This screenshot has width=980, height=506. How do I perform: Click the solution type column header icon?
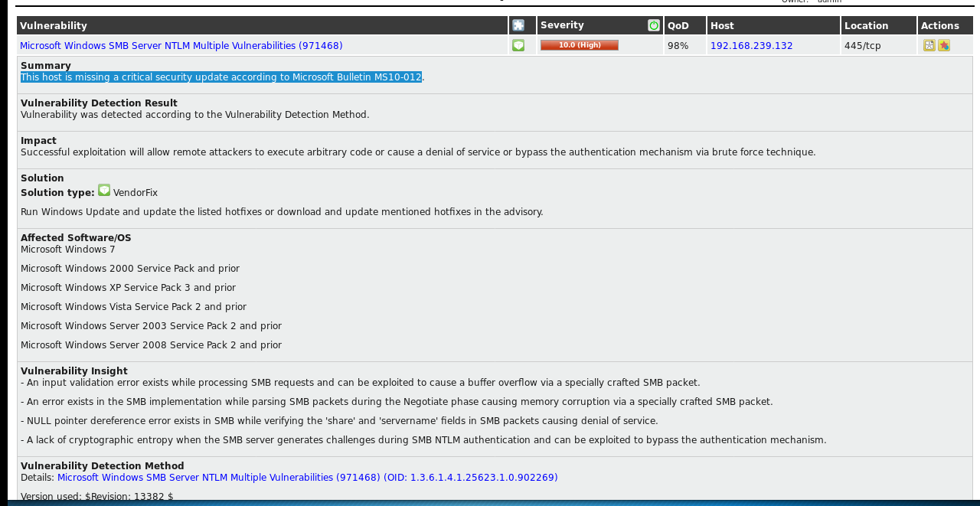click(x=518, y=25)
